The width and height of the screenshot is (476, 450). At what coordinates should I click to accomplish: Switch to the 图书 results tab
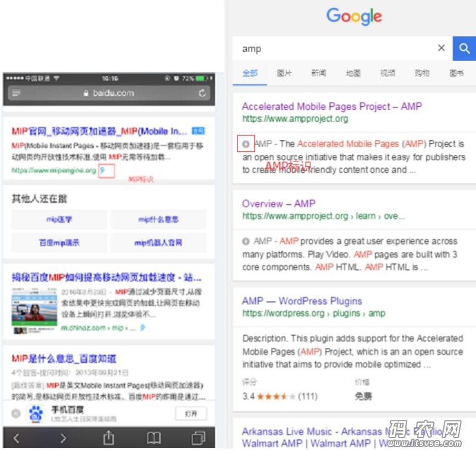(x=456, y=73)
